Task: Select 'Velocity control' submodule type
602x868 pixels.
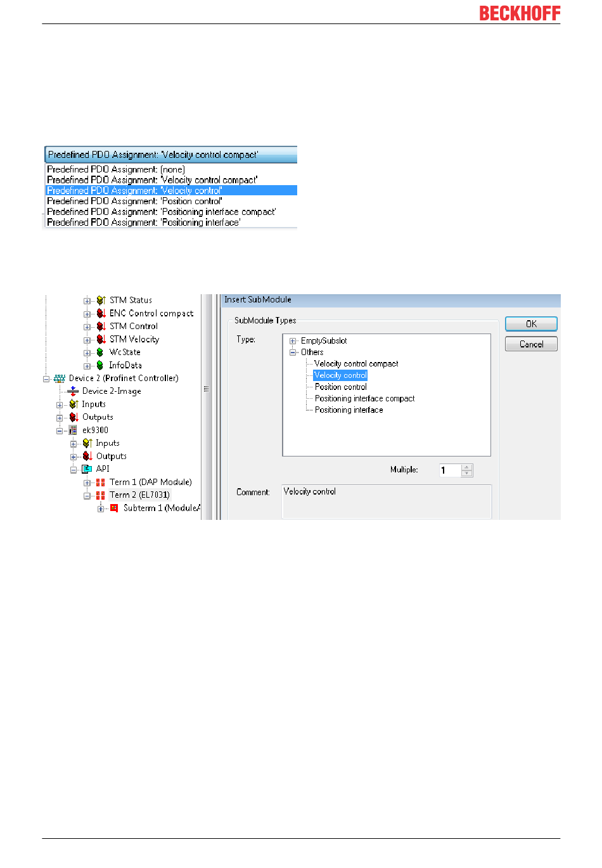Action: (340, 375)
